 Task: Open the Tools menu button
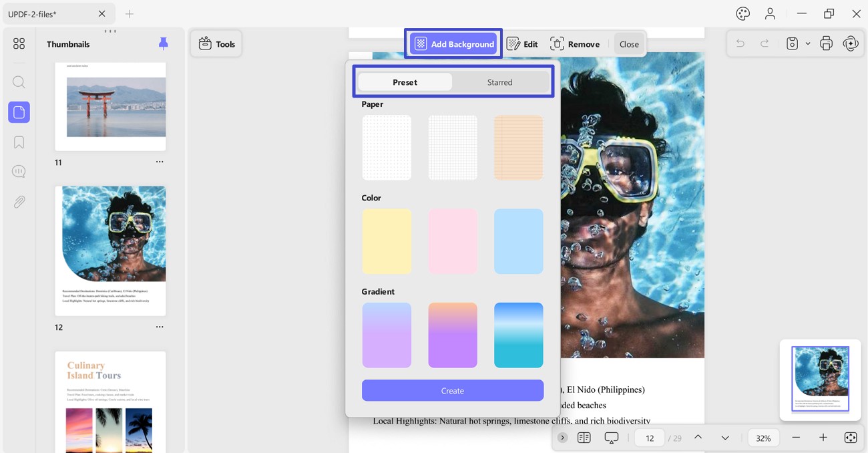[x=216, y=44]
